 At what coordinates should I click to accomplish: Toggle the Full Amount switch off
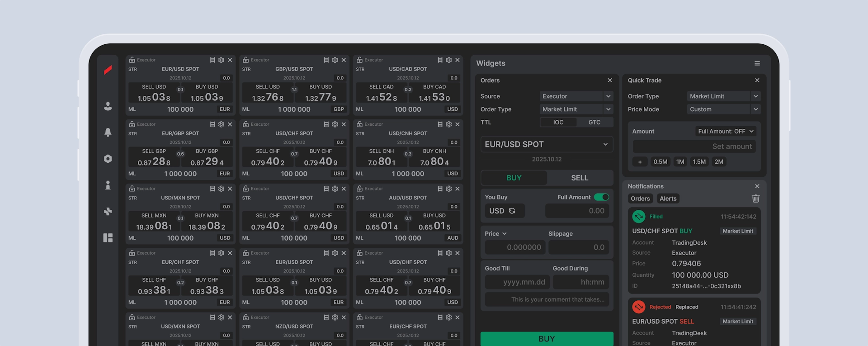[x=601, y=197]
